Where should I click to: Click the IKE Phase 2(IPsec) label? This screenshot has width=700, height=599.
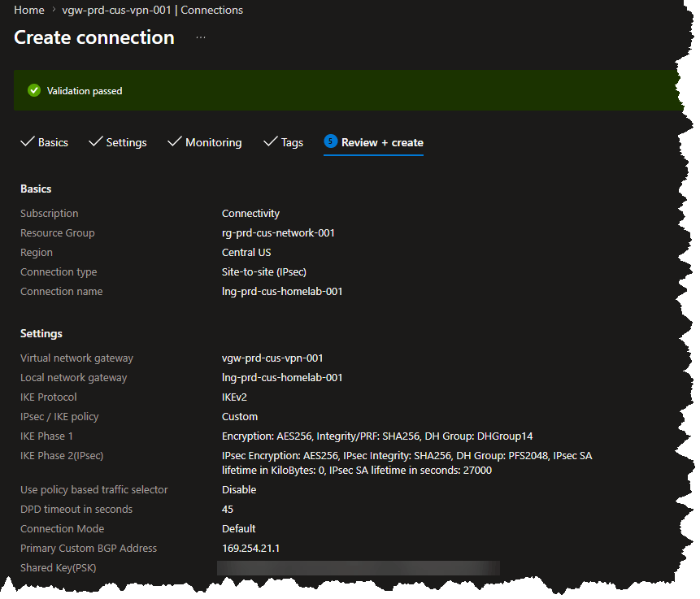tap(62, 456)
